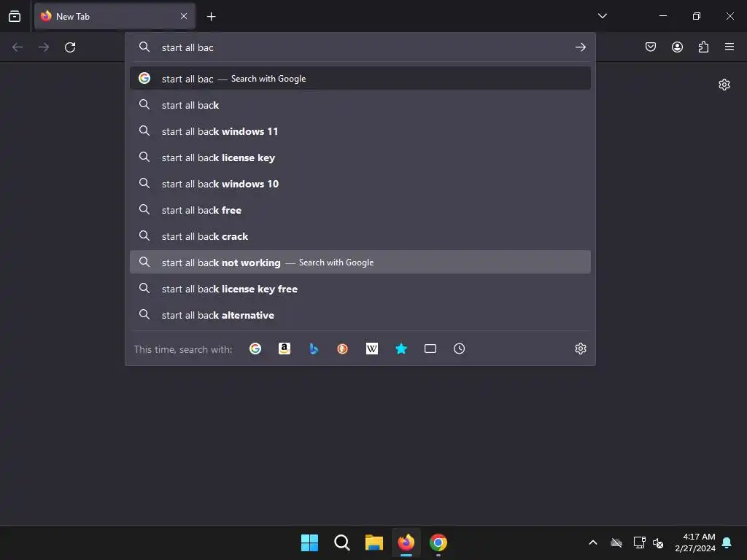The image size is (747, 560).
Task: Open a new tab with plus button
Action: pyautogui.click(x=211, y=17)
